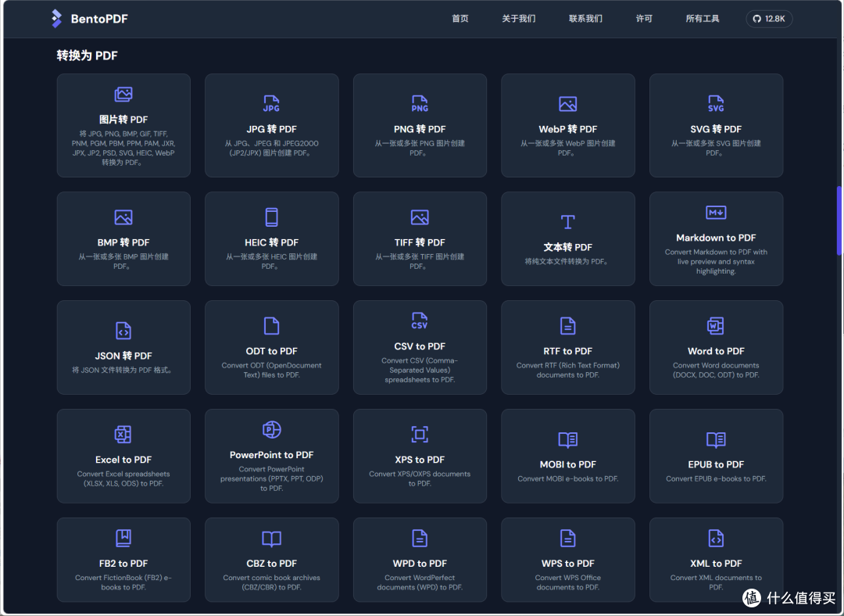The width and height of the screenshot is (844, 616).
Task: Click the XPS scan frame icon
Action: tap(420, 434)
